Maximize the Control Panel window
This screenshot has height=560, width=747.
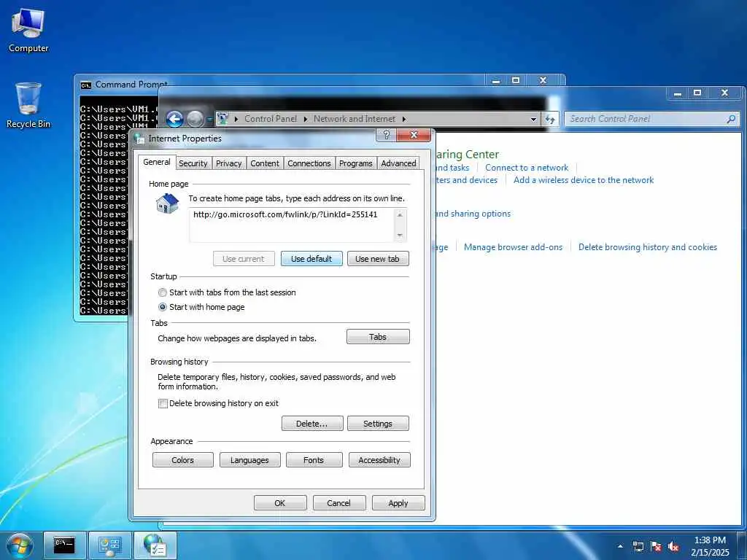point(697,93)
